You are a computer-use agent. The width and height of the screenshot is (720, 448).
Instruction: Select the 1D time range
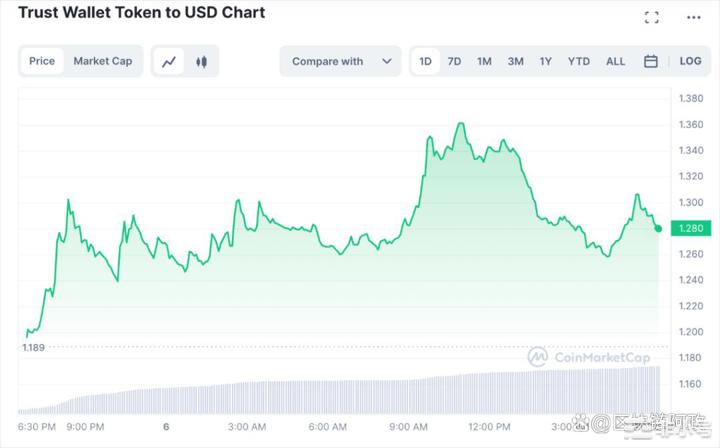[425, 61]
